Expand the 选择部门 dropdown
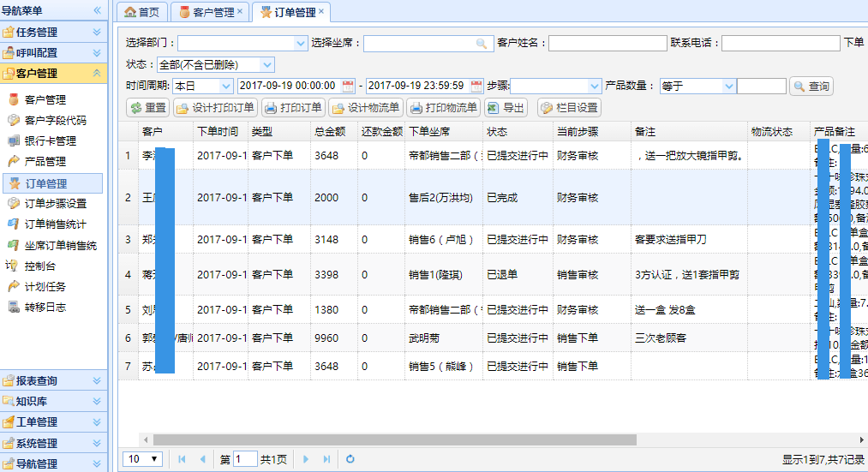 301,43
